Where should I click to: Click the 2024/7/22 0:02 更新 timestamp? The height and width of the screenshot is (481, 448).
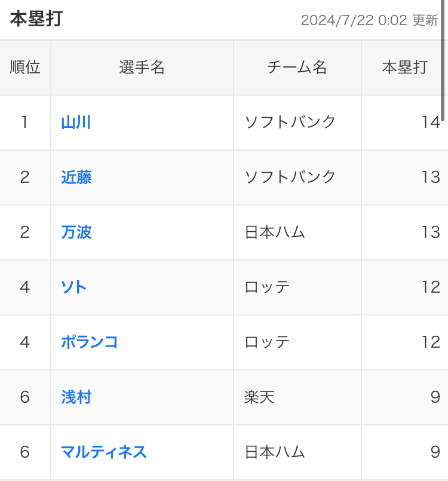tap(369, 20)
